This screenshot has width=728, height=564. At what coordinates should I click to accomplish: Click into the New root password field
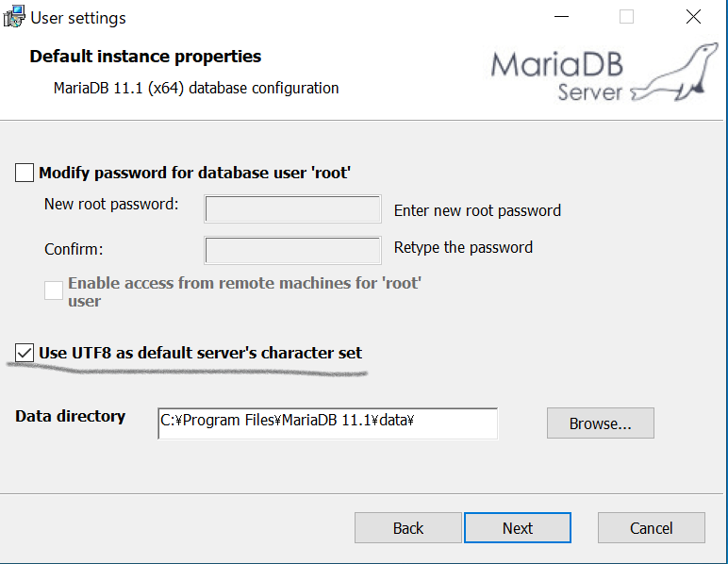[292, 209]
